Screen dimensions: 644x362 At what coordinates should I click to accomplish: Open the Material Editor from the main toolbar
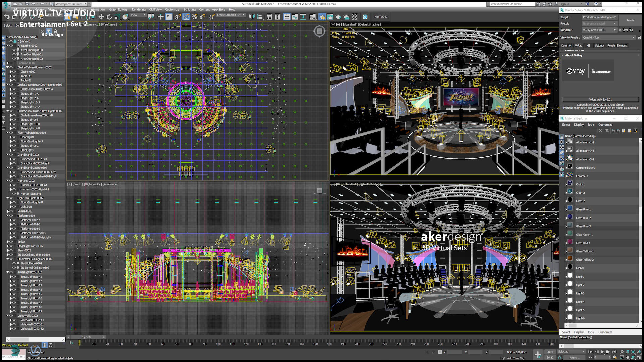click(312, 16)
